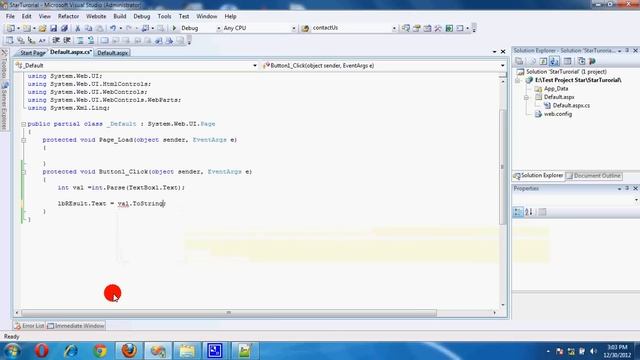This screenshot has width=640, height=360.
Task: Click the Cut scissors icon
Action: click(78, 28)
